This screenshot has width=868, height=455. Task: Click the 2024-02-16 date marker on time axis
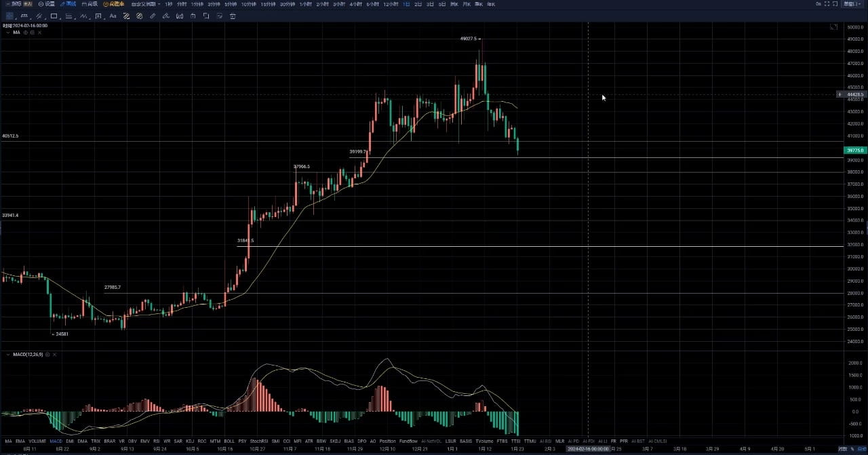588,449
